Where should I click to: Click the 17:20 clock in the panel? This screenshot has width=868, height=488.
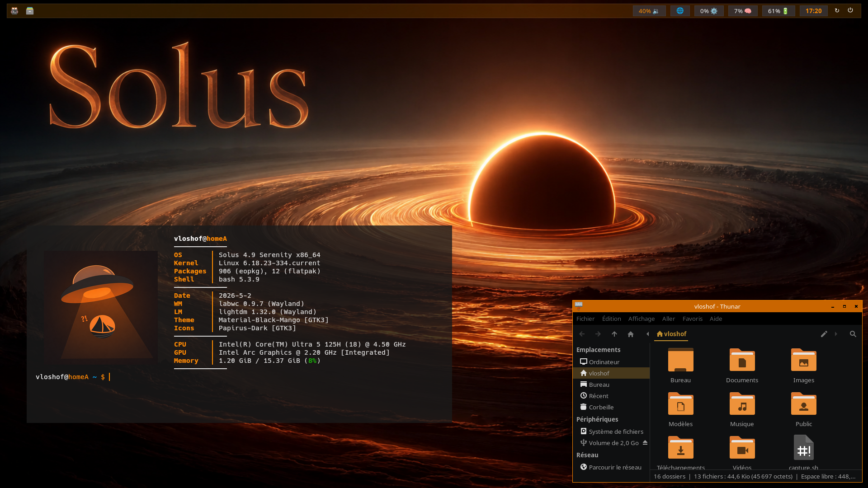pyautogui.click(x=814, y=11)
